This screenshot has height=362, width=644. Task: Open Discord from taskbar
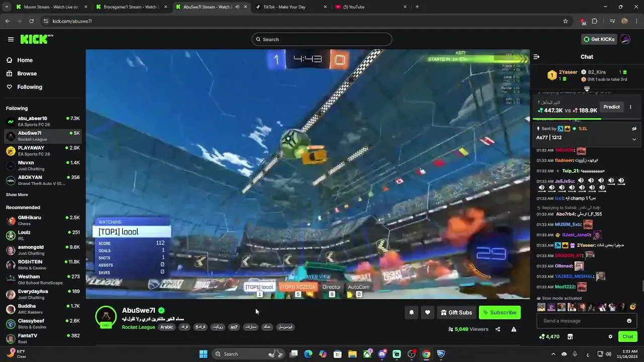click(x=382, y=354)
